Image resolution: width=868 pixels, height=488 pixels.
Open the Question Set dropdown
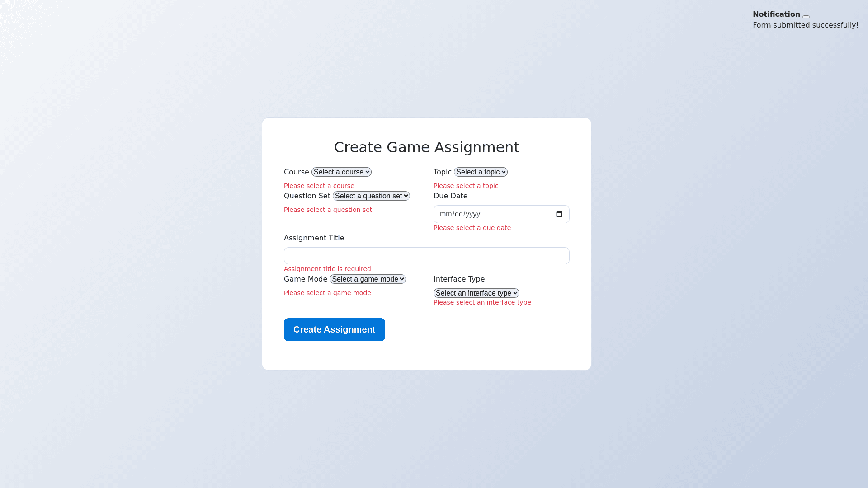pos(371,196)
